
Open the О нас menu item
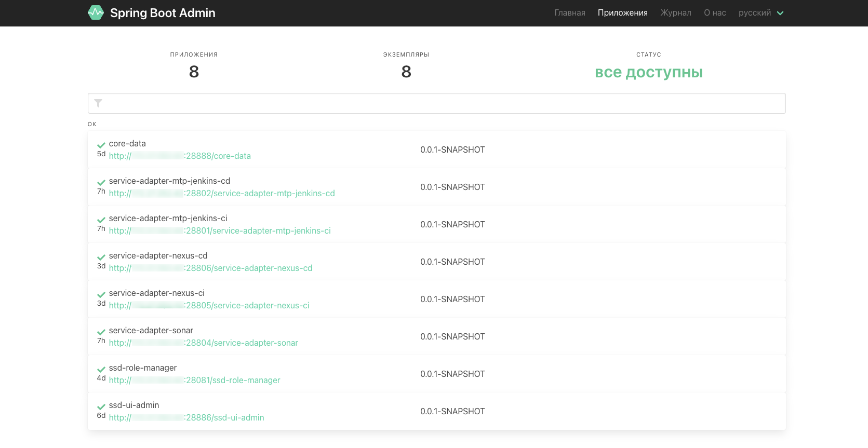(x=715, y=13)
